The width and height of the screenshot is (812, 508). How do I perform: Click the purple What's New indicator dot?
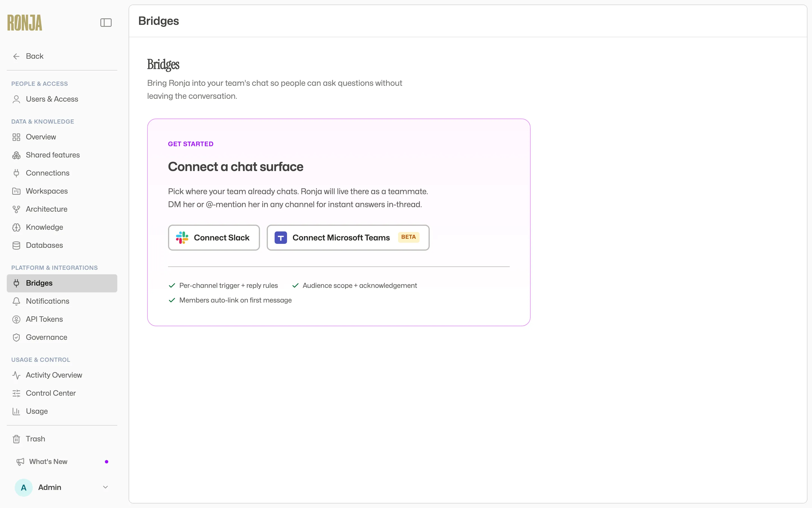point(107,462)
